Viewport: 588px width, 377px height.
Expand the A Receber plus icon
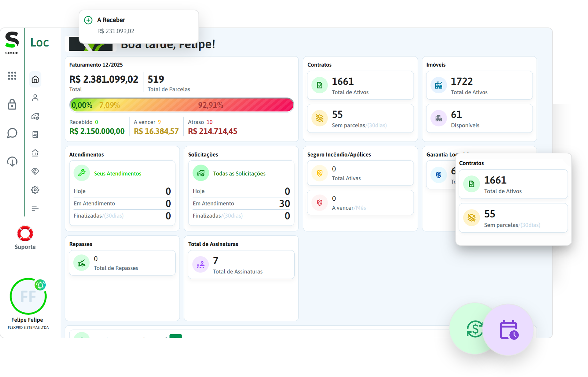[88, 20]
